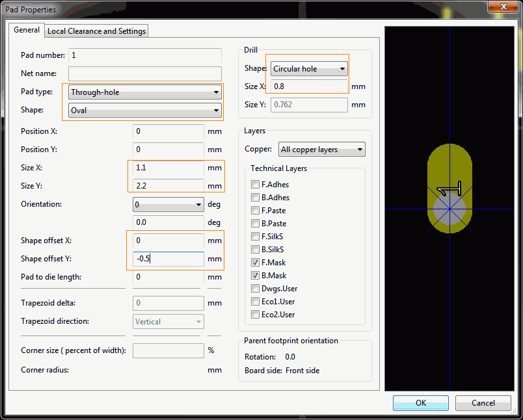This screenshot has width=523, height=420.
Task: Expand the pad Shape Oval dropdown
Action: 144,111
